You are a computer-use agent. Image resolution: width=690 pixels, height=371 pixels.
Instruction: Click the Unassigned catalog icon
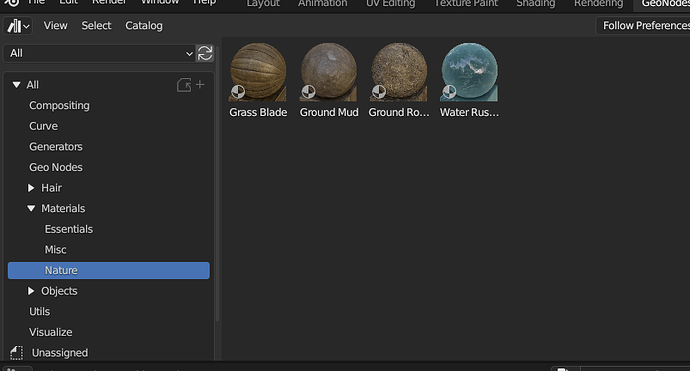(17, 353)
